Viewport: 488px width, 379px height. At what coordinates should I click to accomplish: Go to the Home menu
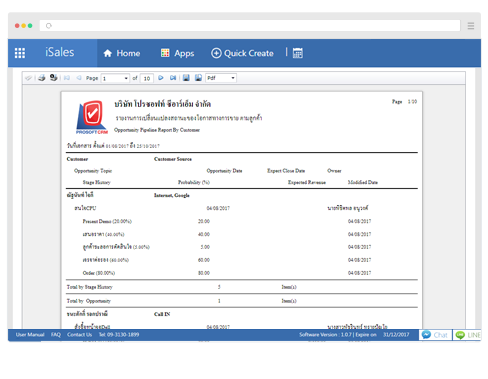coord(122,53)
